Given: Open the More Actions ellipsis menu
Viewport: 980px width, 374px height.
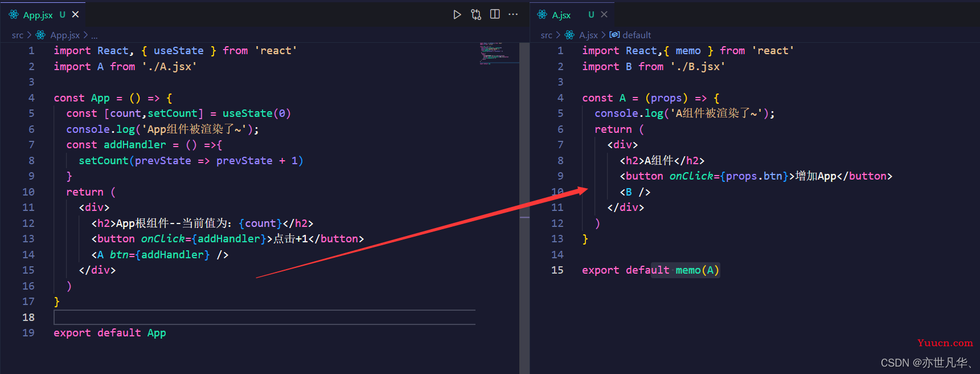Looking at the screenshot, I should click(x=513, y=15).
